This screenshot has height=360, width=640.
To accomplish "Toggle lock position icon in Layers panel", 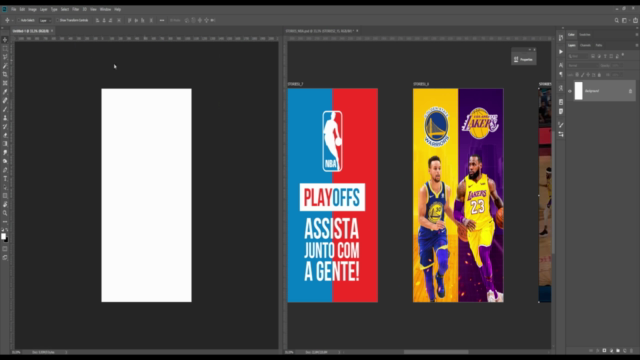I will (x=588, y=75).
